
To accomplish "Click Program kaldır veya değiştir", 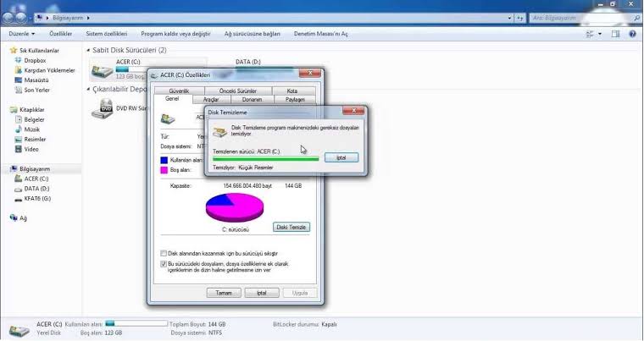I will coord(175,34).
